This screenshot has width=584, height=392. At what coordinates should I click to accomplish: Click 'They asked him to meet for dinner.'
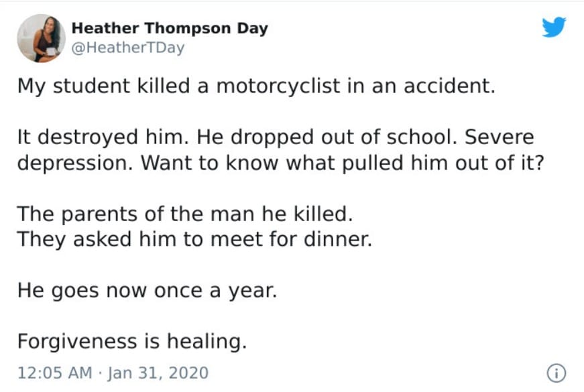194,239
